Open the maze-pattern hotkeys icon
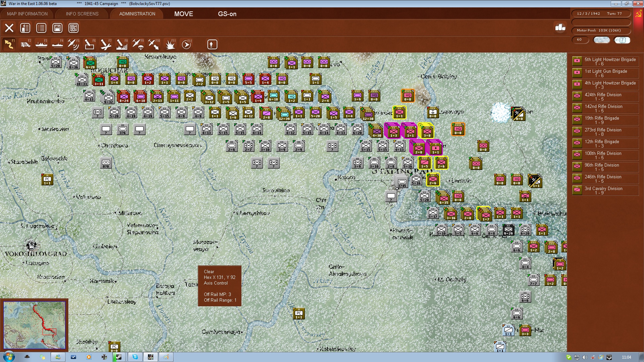 [x=73, y=28]
